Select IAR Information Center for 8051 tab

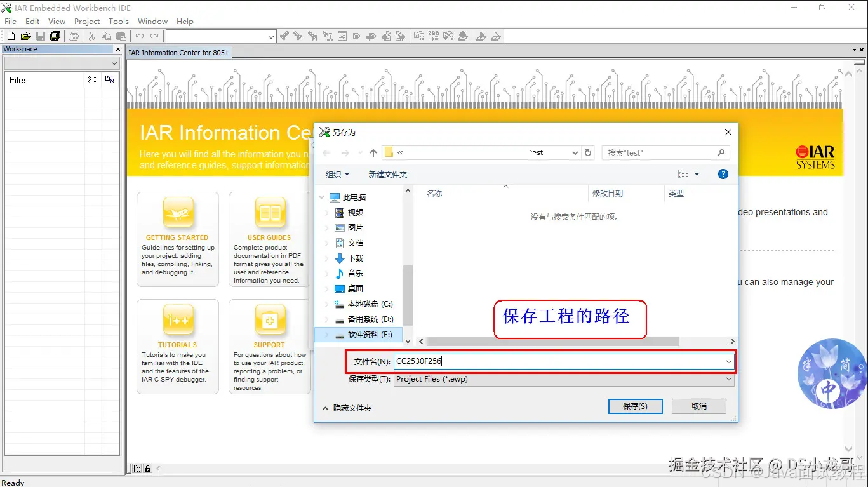point(178,53)
